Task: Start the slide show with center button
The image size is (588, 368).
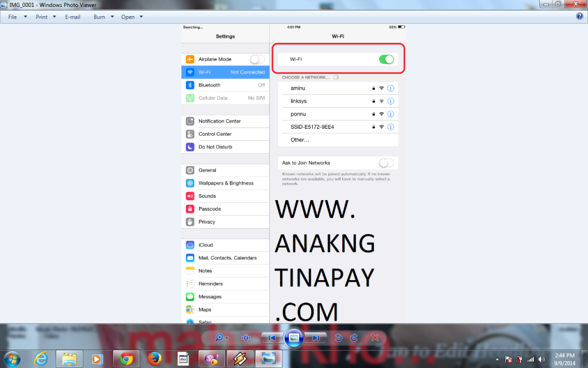Action: (x=293, y=338)
